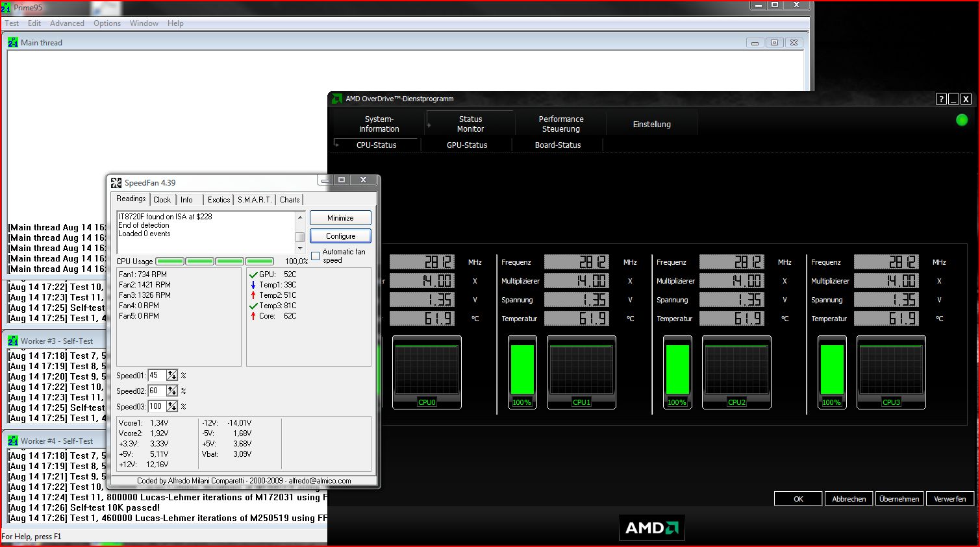This screenshot has width=980, height=547.
Task: Click the CPU3 usage graph
Action: pos(891,372)
